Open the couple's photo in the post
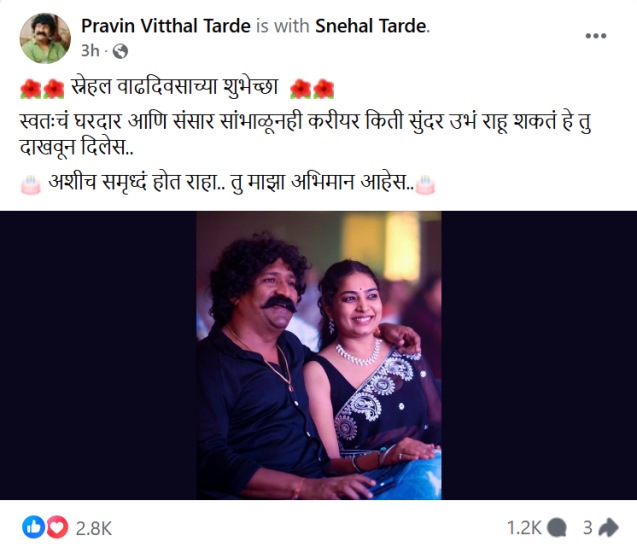Screen dimensions: 637x553 [x=319, y=355]
